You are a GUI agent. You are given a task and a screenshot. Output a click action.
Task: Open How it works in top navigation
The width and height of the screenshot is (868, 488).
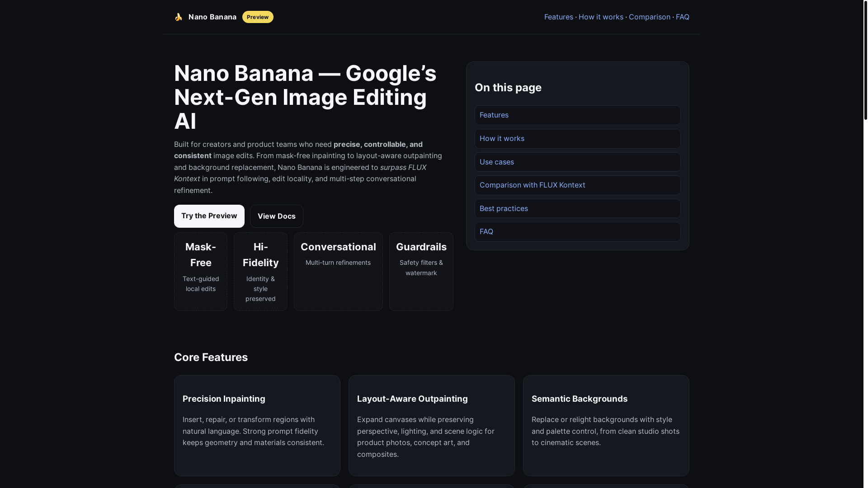[x=601, y=17]
